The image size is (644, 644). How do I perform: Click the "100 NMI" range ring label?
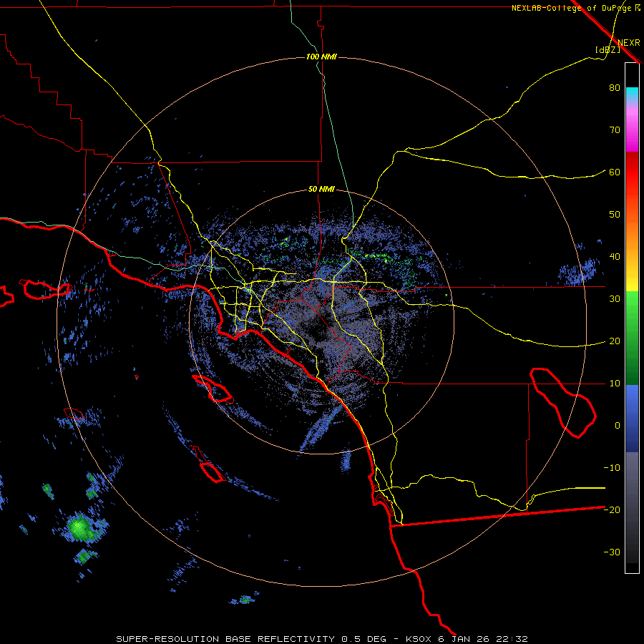(x=321, y=57)
